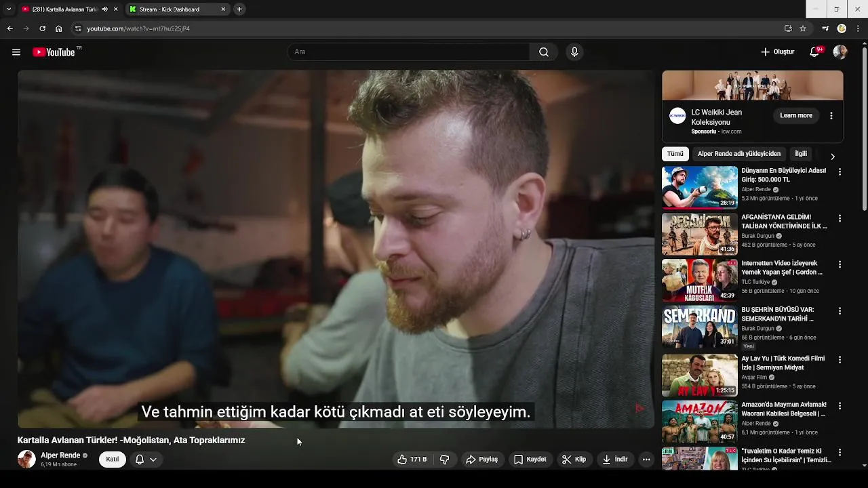Open BU ŞEHRİN BÜYÜSÜ VAR video title
The width and height of the screenshot is (868, 488).
point(778,314)
